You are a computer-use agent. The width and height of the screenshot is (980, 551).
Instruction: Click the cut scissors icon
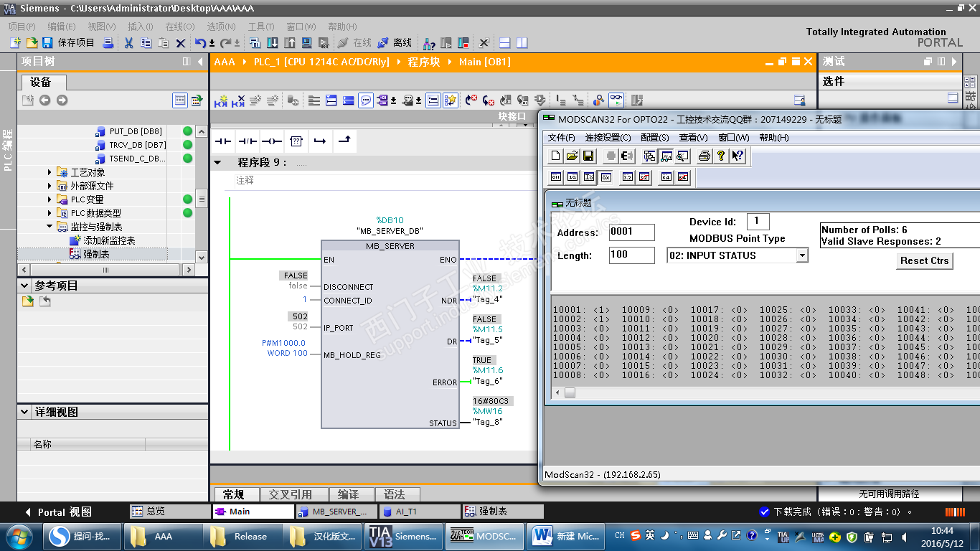click(129, 43)
